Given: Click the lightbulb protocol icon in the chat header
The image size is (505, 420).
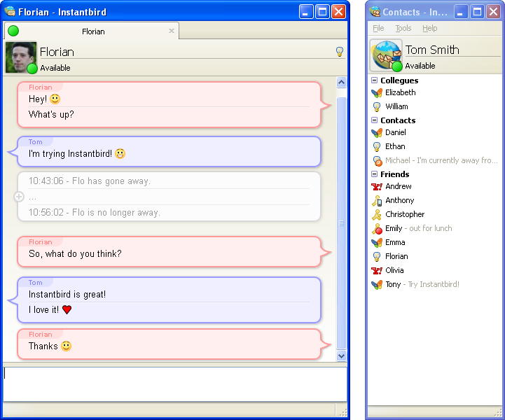Looking at the screenshot, I should tap(340, 52).
